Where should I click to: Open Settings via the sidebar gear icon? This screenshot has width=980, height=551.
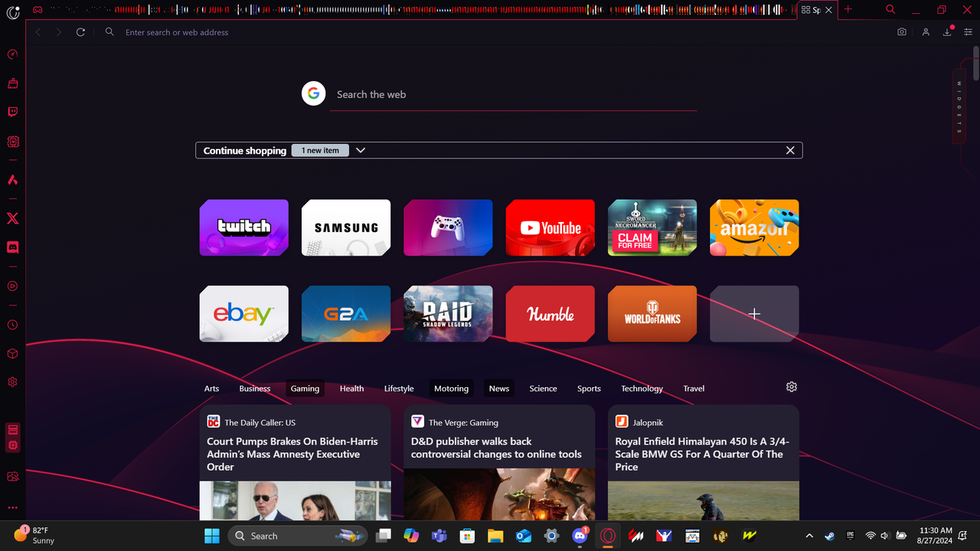coord(12,383)
